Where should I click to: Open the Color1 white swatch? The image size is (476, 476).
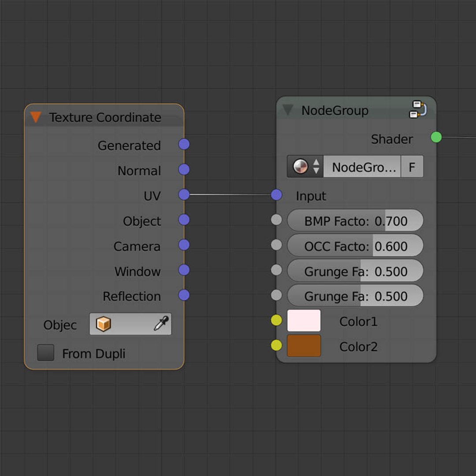coord(304,320)
